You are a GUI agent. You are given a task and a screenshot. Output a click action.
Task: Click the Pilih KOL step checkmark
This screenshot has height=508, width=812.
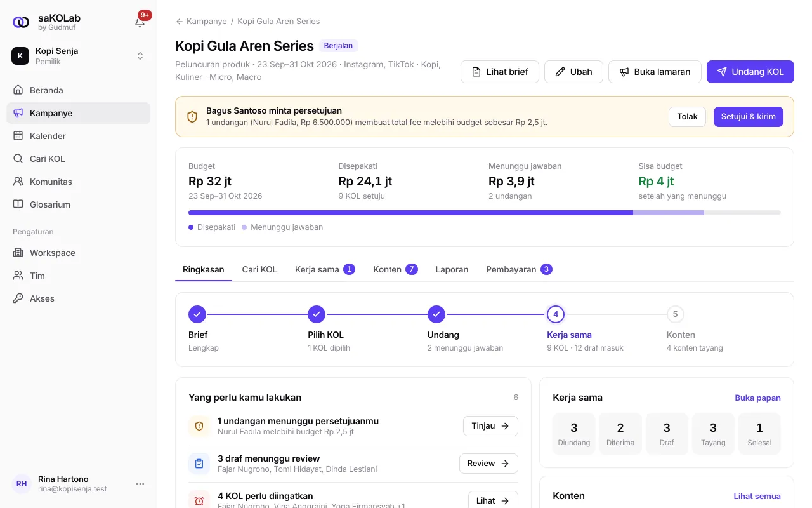pos(317,314)
